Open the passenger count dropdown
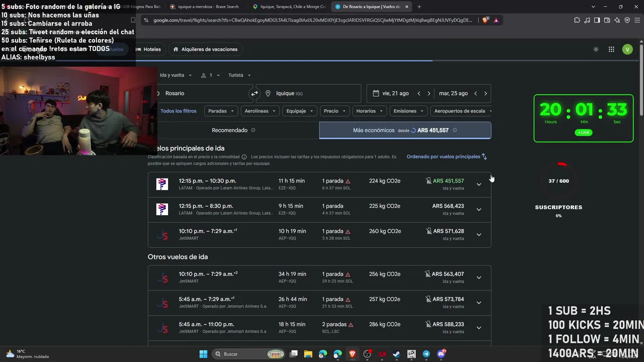The width and height of the screenshot is (644, 362). (x=210, y=75)
